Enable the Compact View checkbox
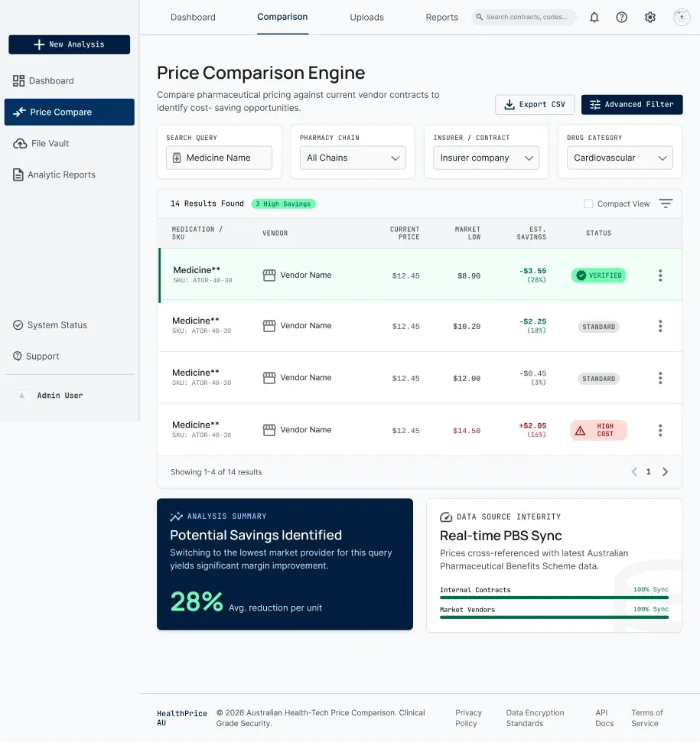 click(588, 204)
